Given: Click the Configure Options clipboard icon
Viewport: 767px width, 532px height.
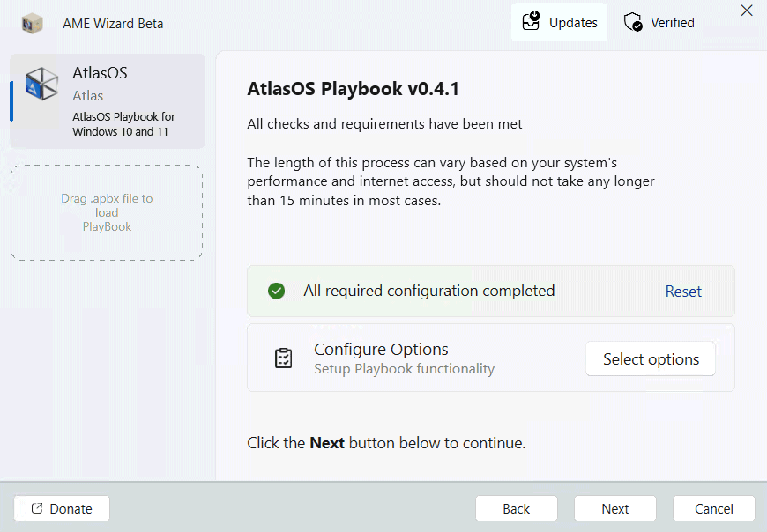Looking at the screenshot, I should (283, 358).
